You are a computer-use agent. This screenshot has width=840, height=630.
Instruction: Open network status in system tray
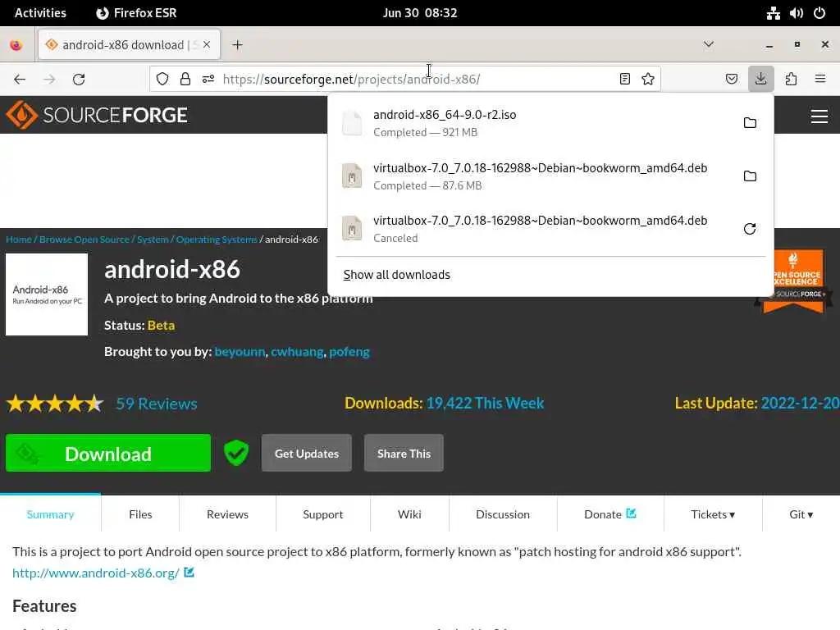[773, 13]
